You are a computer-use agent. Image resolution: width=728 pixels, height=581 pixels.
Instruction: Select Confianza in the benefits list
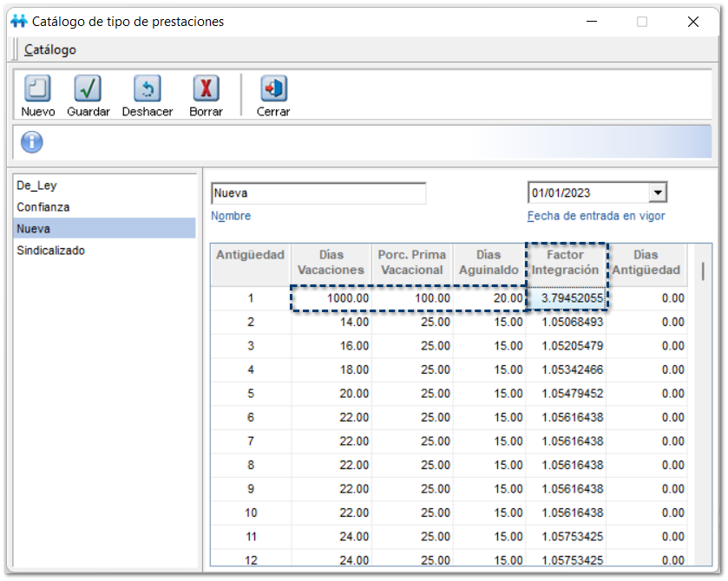[43, 207]
